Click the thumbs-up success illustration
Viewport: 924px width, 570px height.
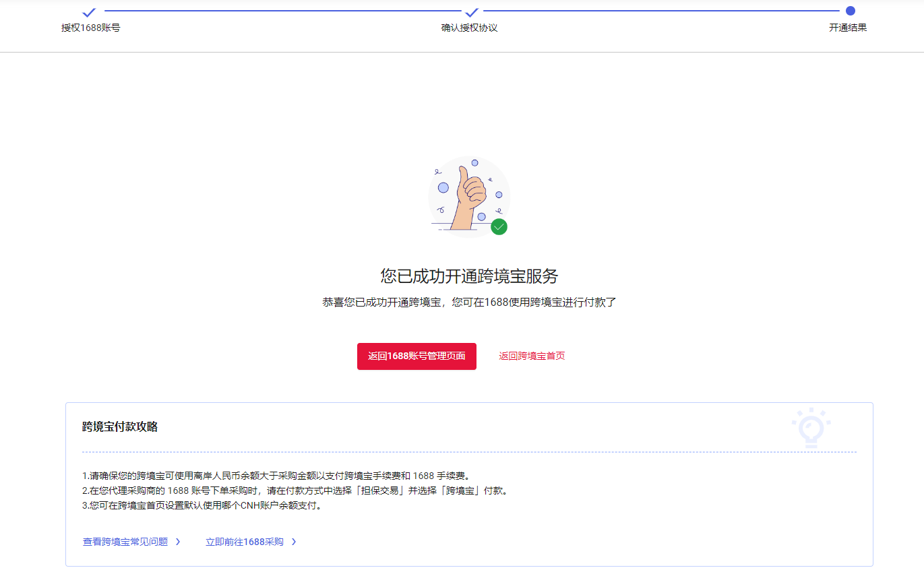(468, 195)
